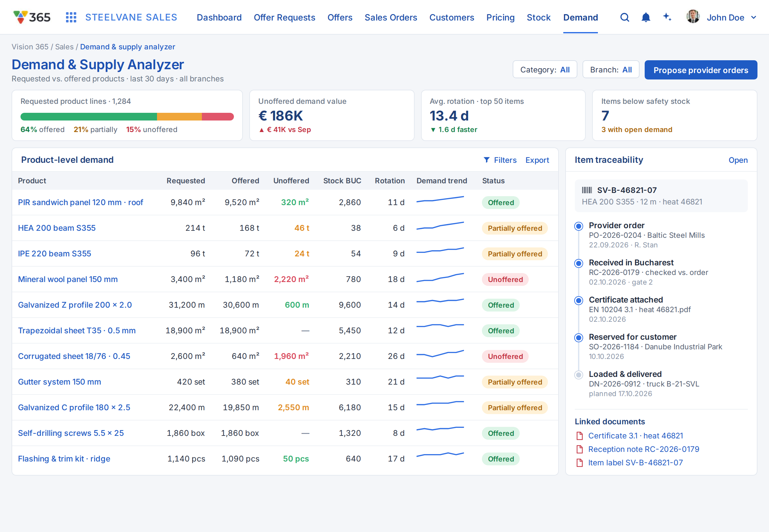
Task: Click the Unoffered column header
Action: (291, 181)
